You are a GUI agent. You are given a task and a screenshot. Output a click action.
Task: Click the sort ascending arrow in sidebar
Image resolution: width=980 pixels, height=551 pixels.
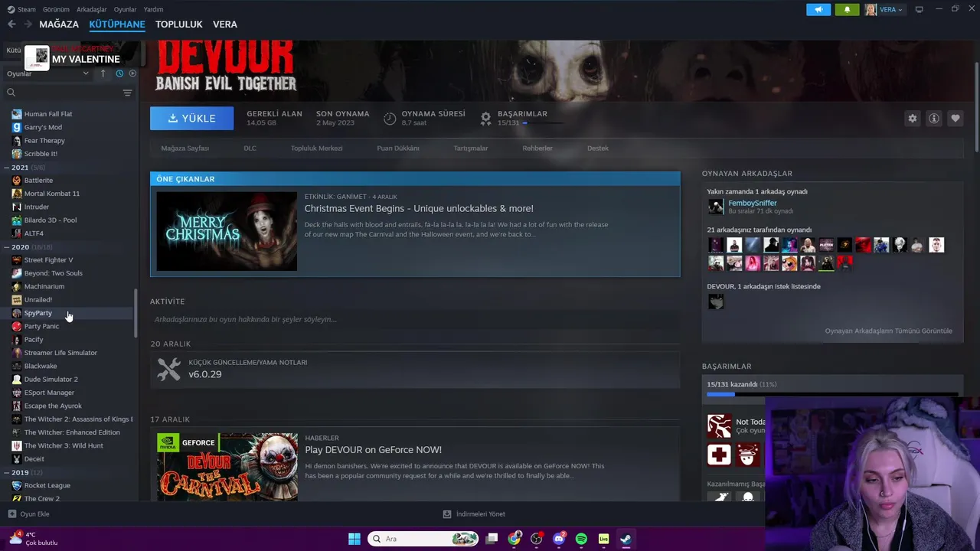(103, 73)
